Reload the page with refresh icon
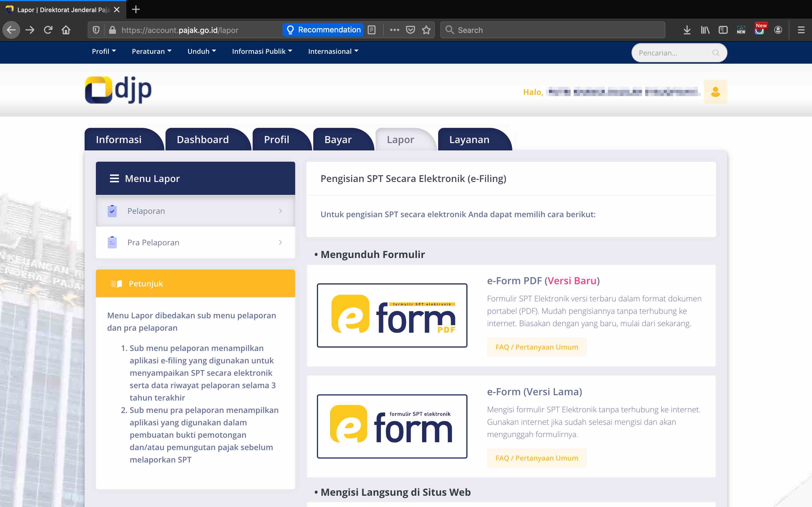 [48, 30]
